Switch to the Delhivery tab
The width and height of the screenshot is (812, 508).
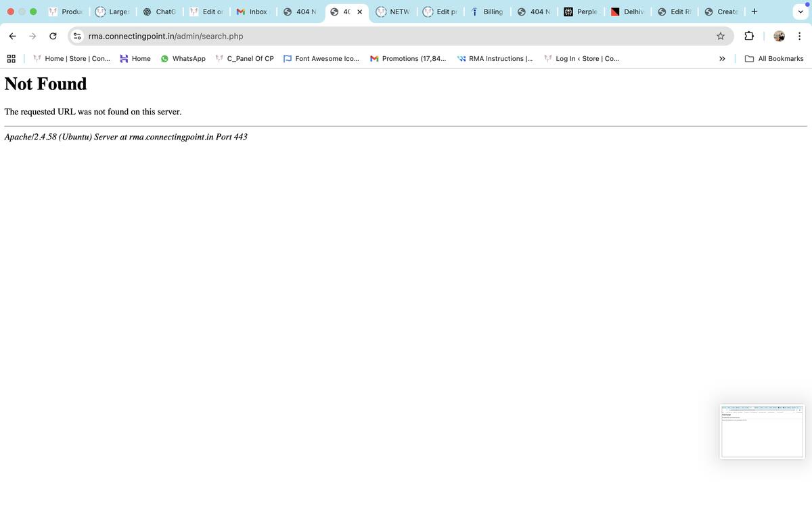pyautogui.click(x=627, y=12)
